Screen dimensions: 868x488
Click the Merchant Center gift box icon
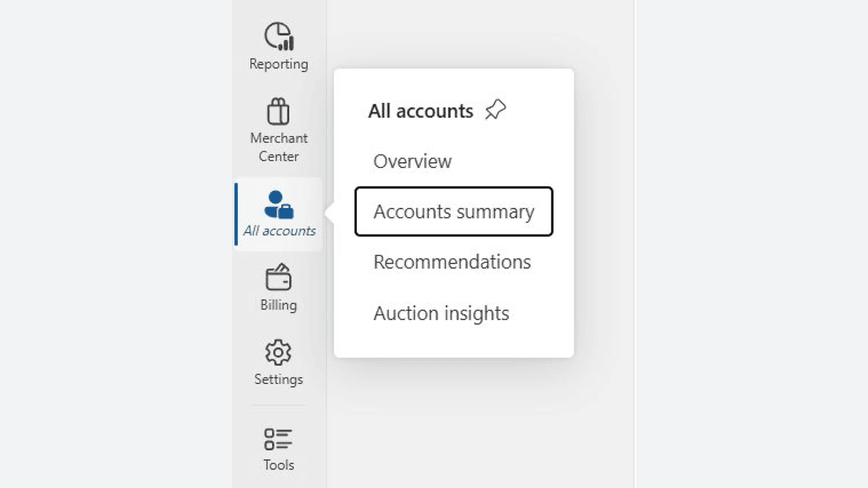[278, 112]
